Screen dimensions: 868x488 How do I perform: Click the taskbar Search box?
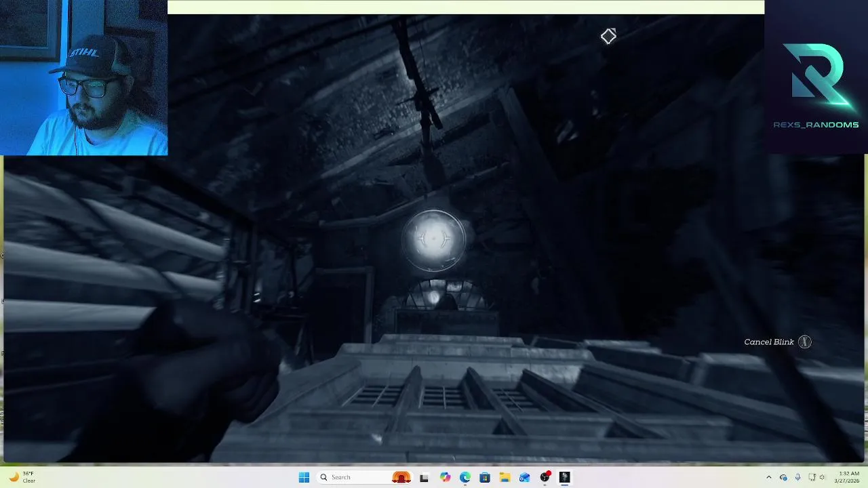(366, 477)
